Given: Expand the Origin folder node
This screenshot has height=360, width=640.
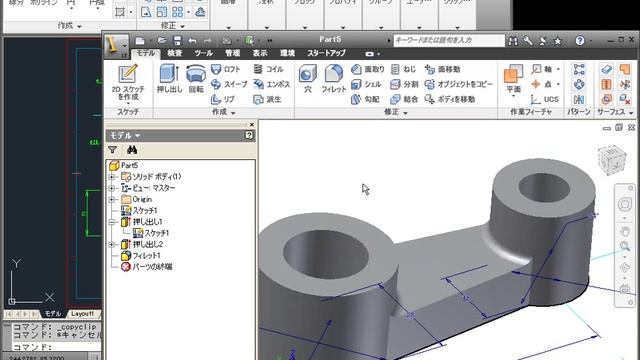Looking at the screenshot, I should click(112, 199).
